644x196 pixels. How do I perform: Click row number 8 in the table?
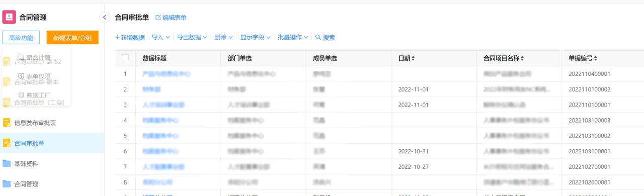(x=125, y=182)
